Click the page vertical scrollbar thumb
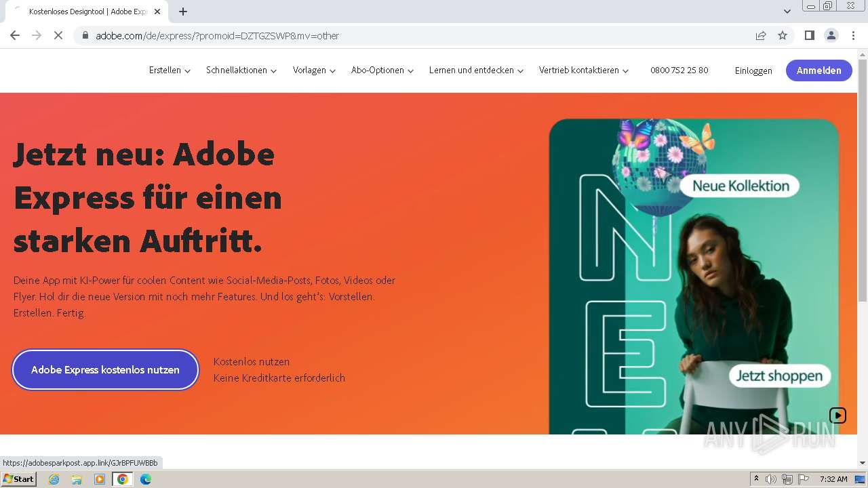868x488 pixels. pos(863,180)
